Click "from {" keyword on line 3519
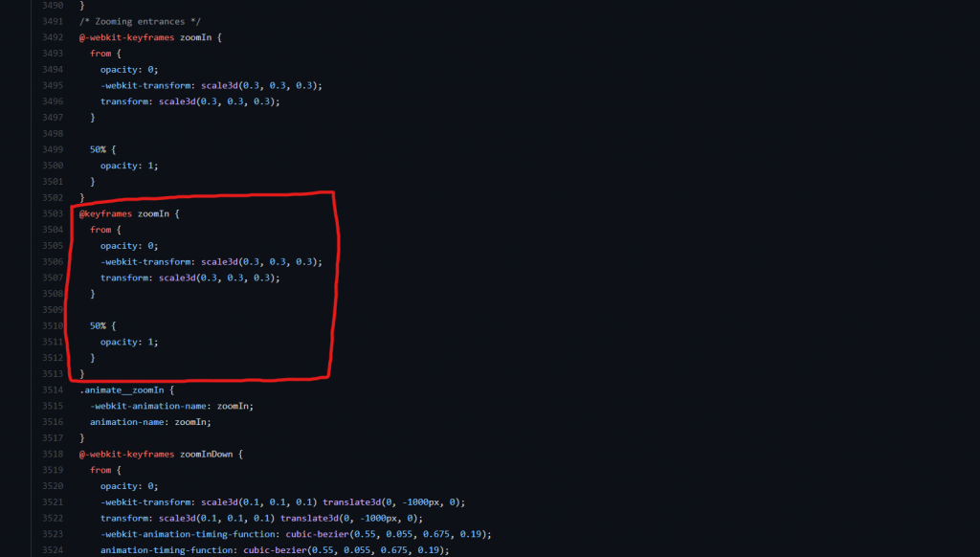This screenshot has width=980, height=557. (x=105, y=470)
